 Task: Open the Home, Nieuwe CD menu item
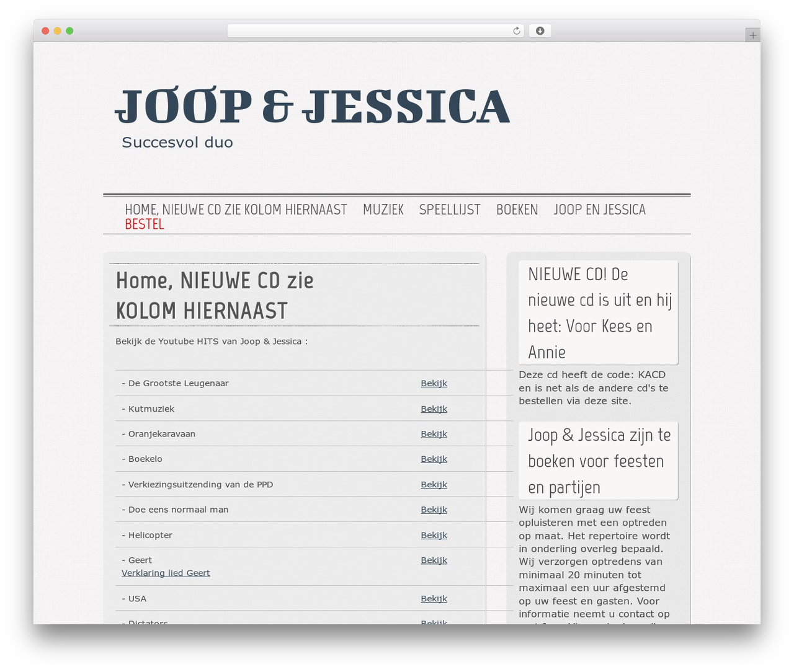[236, 210]
